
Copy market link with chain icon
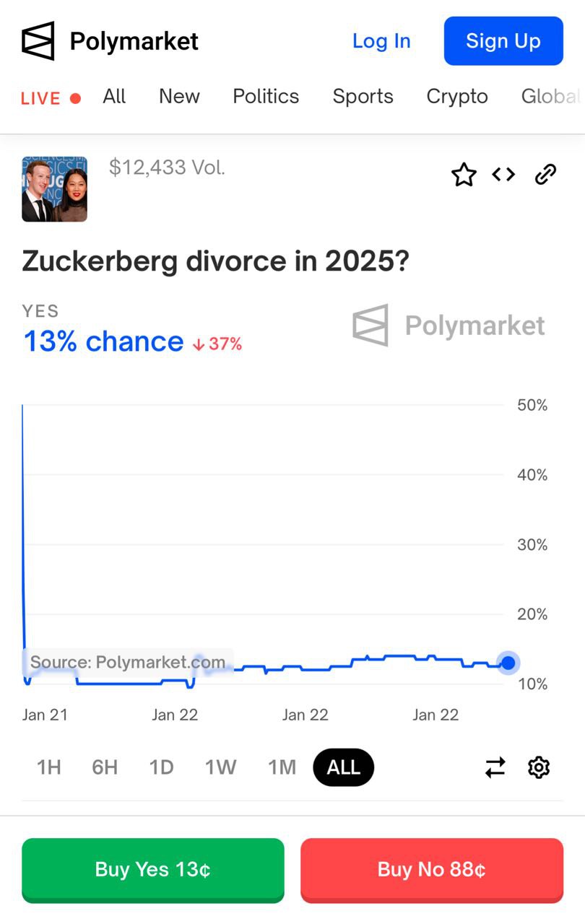545,175
